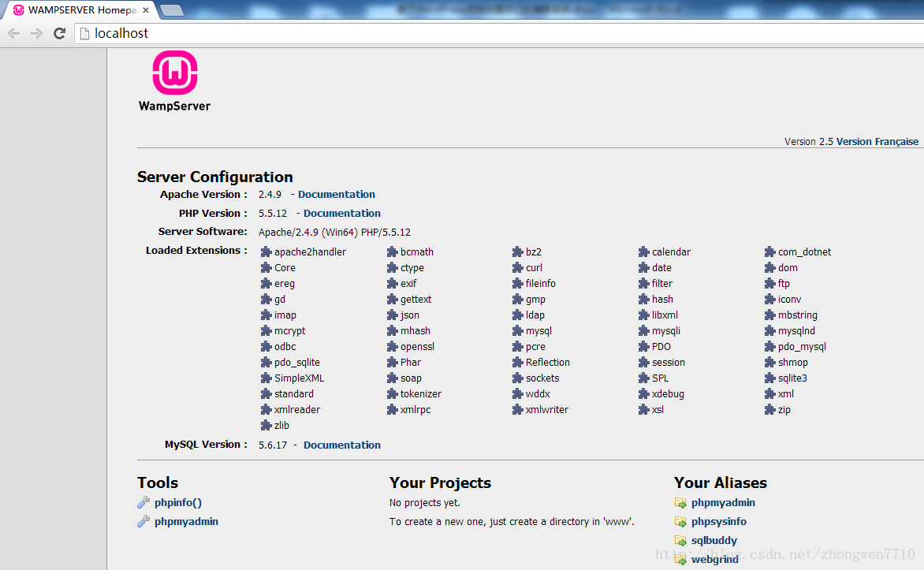Click the Server Software value text

tap(335, 233)
